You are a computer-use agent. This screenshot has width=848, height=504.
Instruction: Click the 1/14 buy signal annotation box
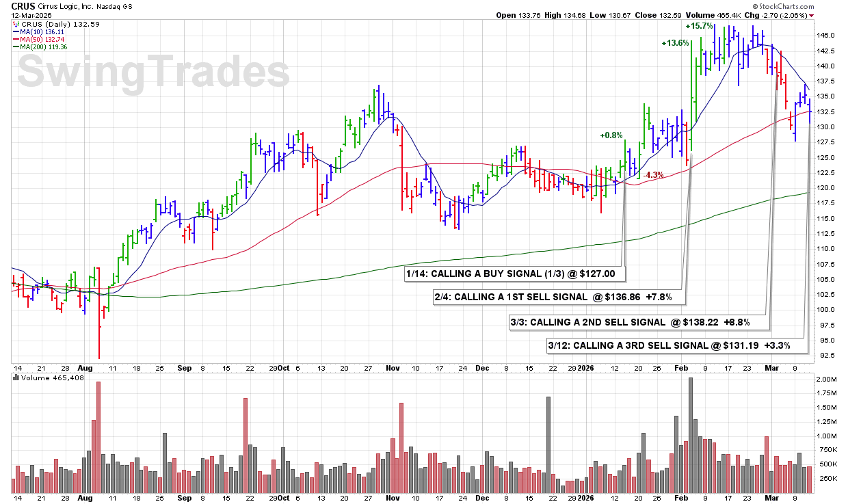(x=510, y=274)
